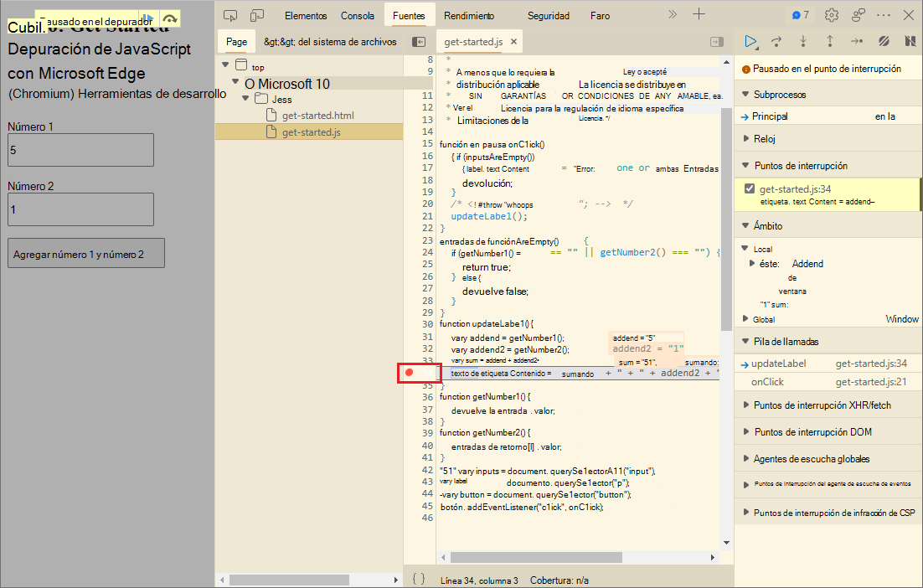The image size is (923, 588).
Task: Click the Principal thread row
Action: point(827,116)
